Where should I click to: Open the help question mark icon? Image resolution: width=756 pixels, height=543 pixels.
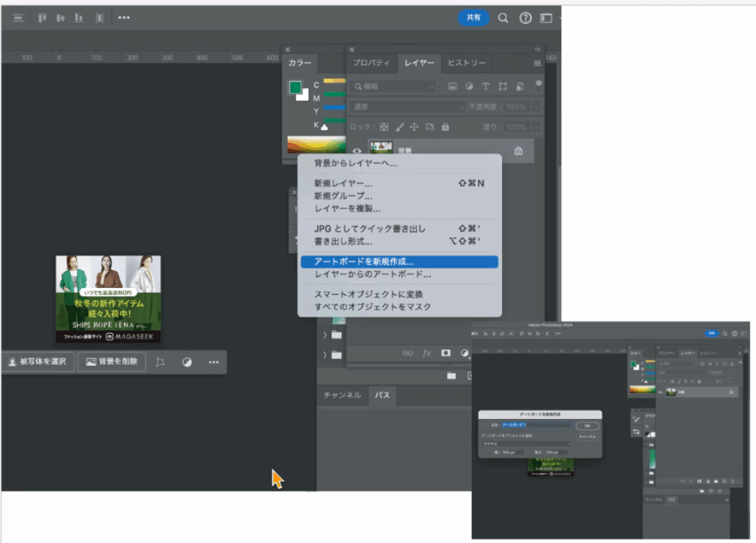(x=525, y=18)
